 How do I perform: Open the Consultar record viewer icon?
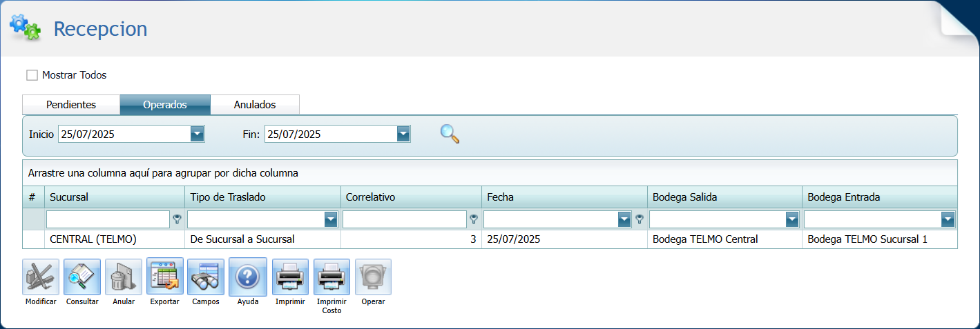(82, 277)
